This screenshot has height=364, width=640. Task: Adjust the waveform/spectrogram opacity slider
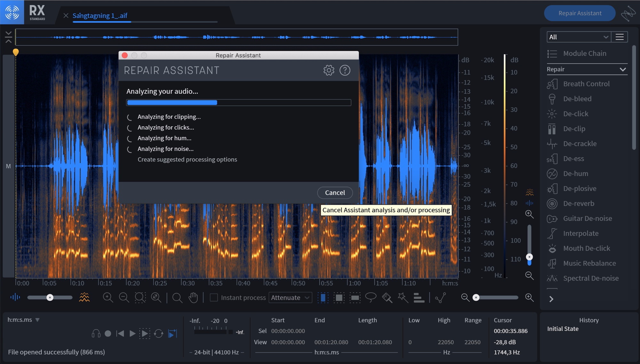click(x=50, y=297)
